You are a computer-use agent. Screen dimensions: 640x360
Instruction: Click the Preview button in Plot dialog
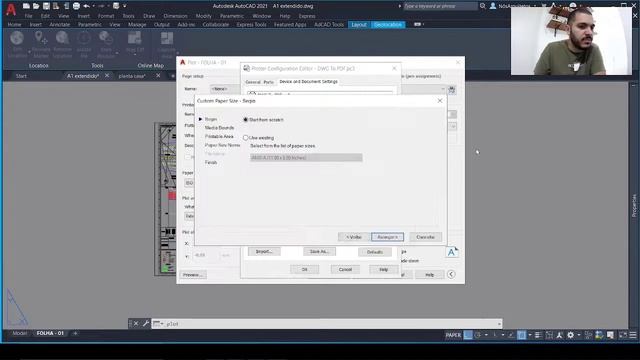pyautogui.click(x=193, y=275)
